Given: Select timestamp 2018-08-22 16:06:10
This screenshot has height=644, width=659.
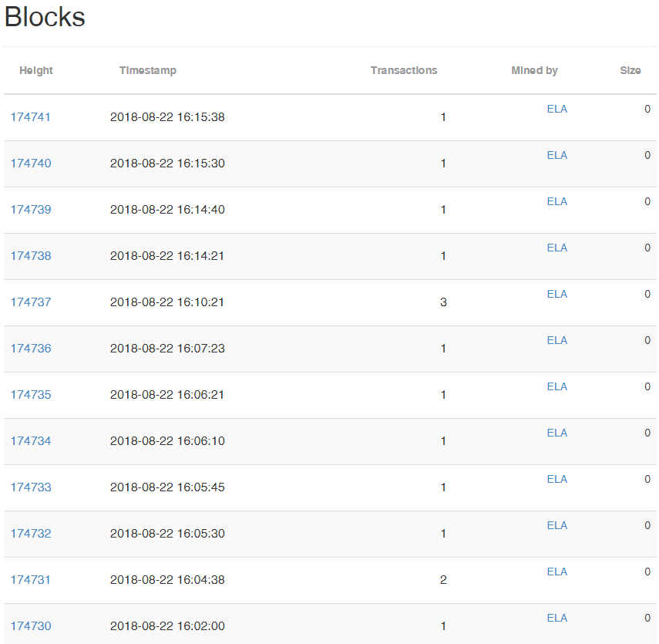Looking at the screenshot, I should 167,441.
